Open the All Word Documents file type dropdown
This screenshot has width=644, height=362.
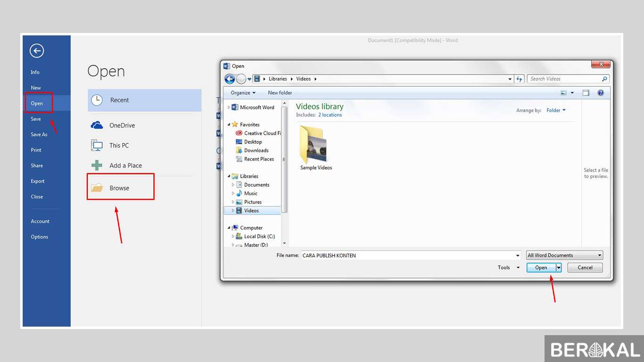tap(564, 255)
